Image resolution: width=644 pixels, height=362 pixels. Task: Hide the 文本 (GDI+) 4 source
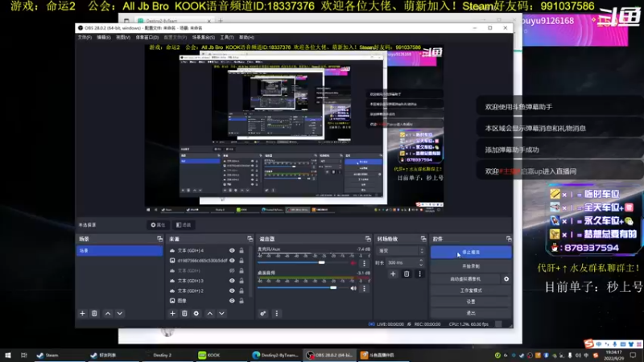232,250
